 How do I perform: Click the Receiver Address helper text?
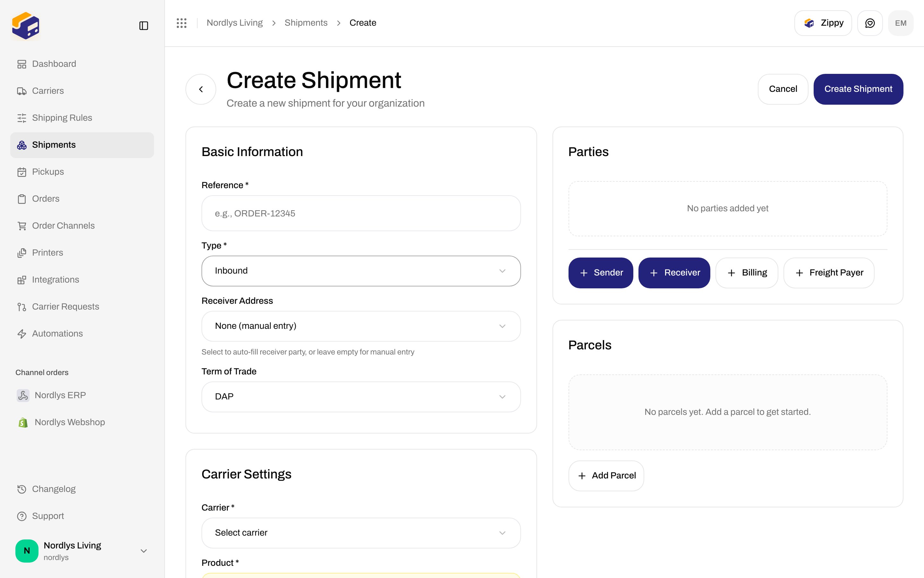308,352
